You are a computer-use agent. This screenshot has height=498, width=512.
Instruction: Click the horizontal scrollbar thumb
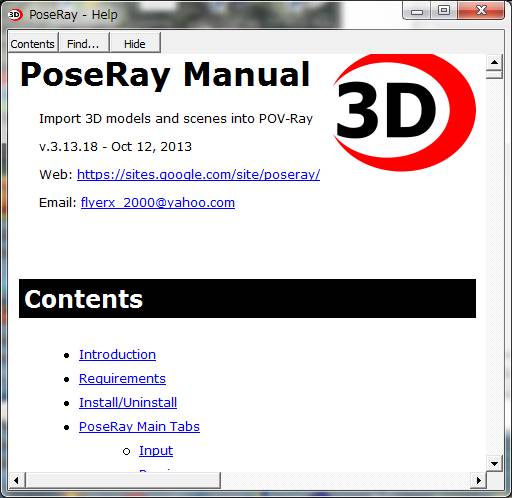point(123,480)
